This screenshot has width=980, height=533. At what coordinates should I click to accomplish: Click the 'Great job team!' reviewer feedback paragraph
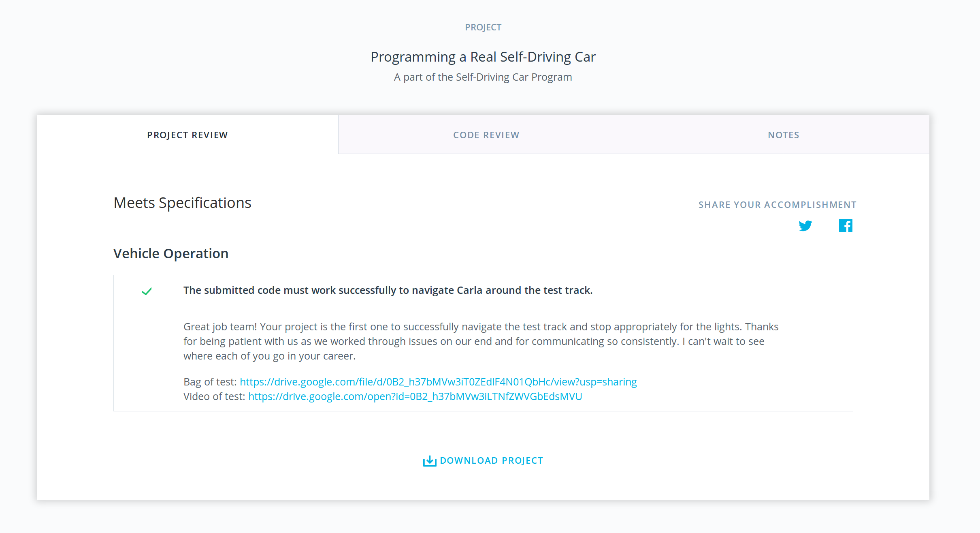pyautogui.click(x=481, y=341)
